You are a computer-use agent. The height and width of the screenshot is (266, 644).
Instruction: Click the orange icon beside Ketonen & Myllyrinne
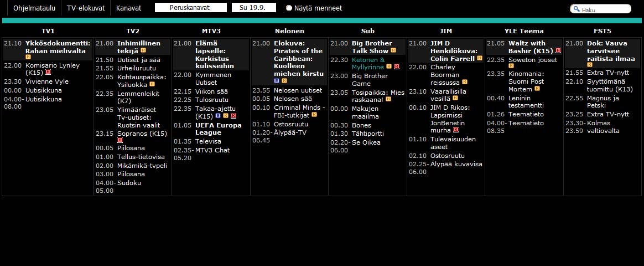coord(388,66)
